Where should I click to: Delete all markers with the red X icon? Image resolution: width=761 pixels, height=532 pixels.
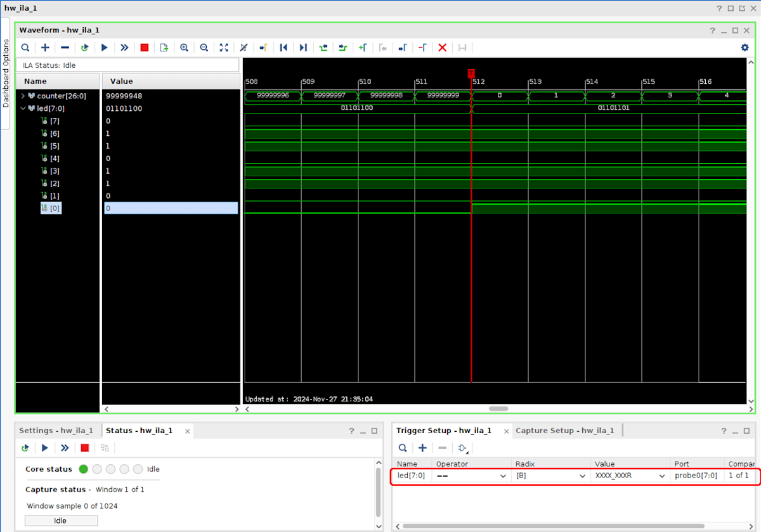[x=443, y=48]
